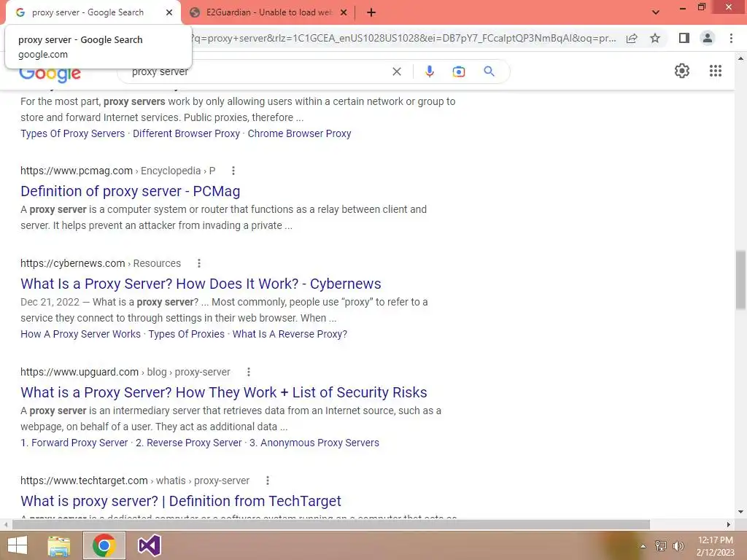Click the Chrome taskbar icon

[104, 545]
